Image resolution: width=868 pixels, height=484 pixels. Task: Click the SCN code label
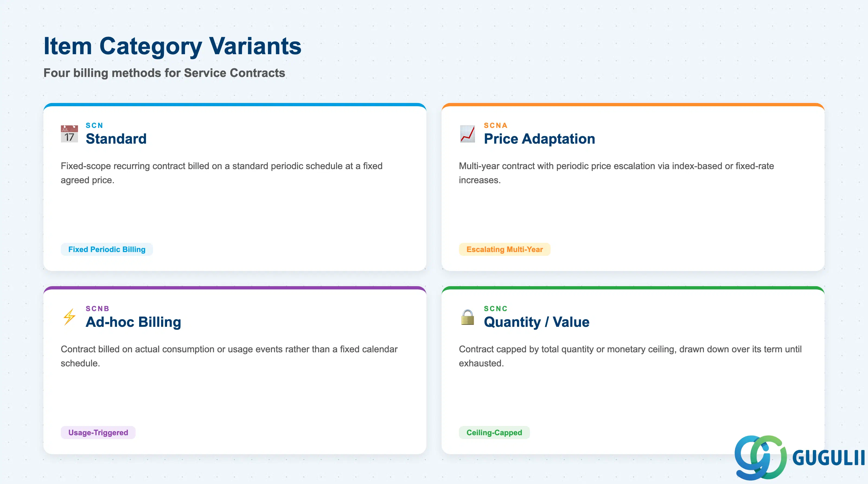(94, 125)
